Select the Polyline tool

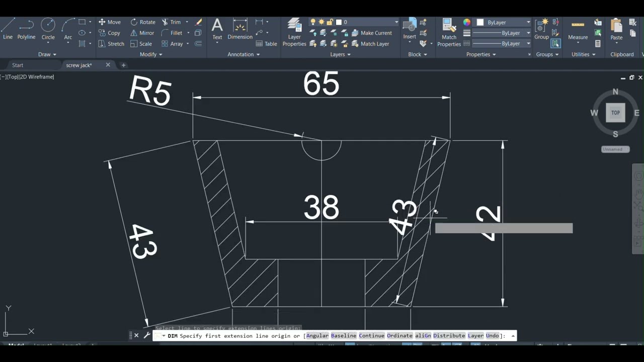pyautogui.click(x=26, y=29)
